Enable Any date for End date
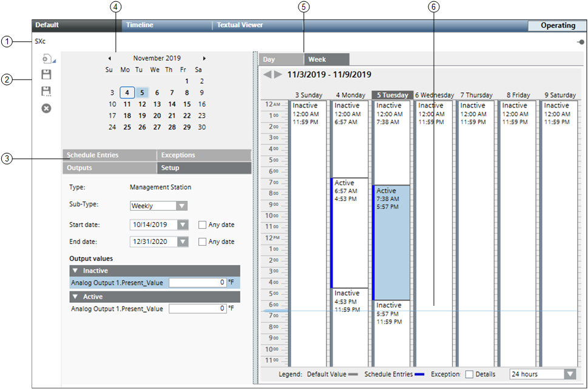Viewport: 588px width, 389px height. (x=203, y=242)
